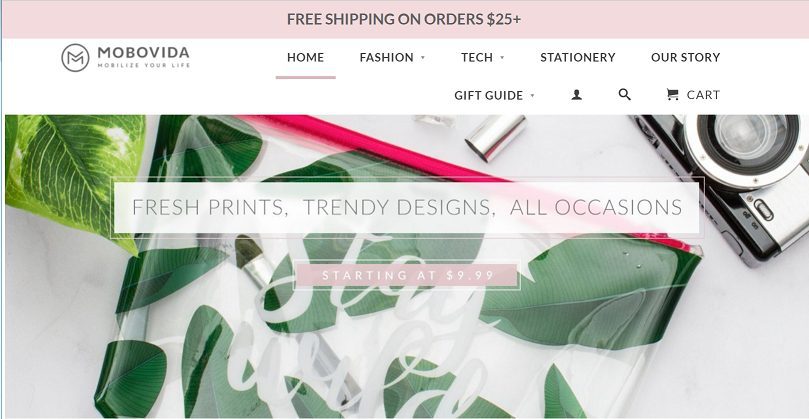
Task: Select the Tech menu label
Action: pyautogui.click(x=477, y=57)
